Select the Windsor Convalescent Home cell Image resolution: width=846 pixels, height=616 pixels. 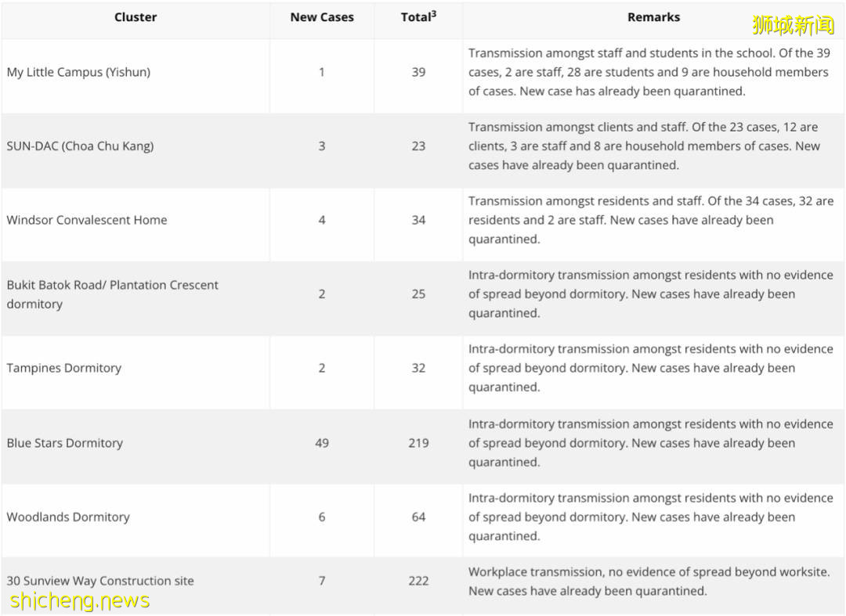[x=87, y=220]
